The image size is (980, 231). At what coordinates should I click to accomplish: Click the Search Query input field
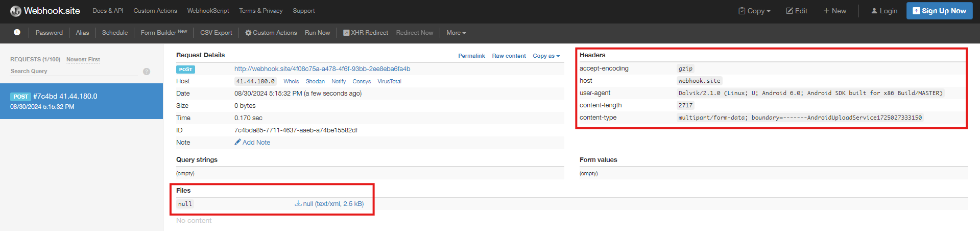[74, 72]
